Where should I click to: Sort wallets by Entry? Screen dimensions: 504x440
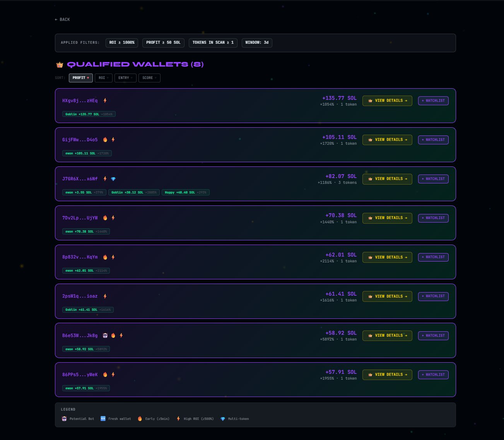125,78
